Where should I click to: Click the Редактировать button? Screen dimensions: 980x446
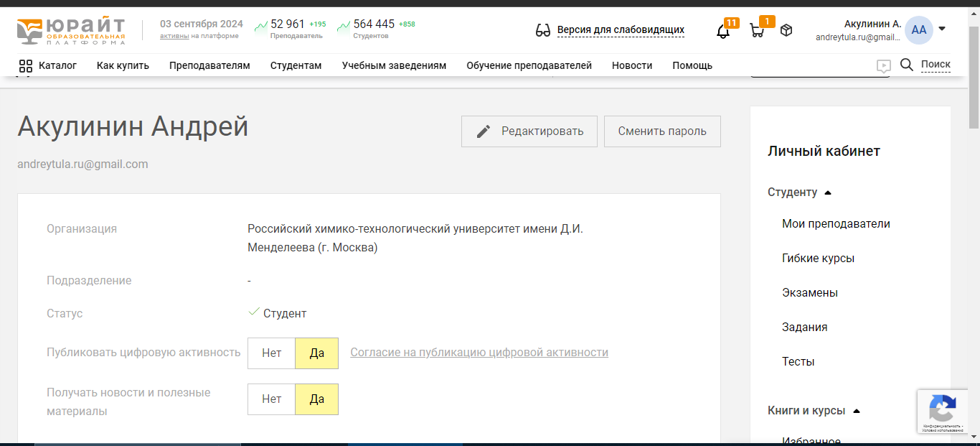coord(529,131)
